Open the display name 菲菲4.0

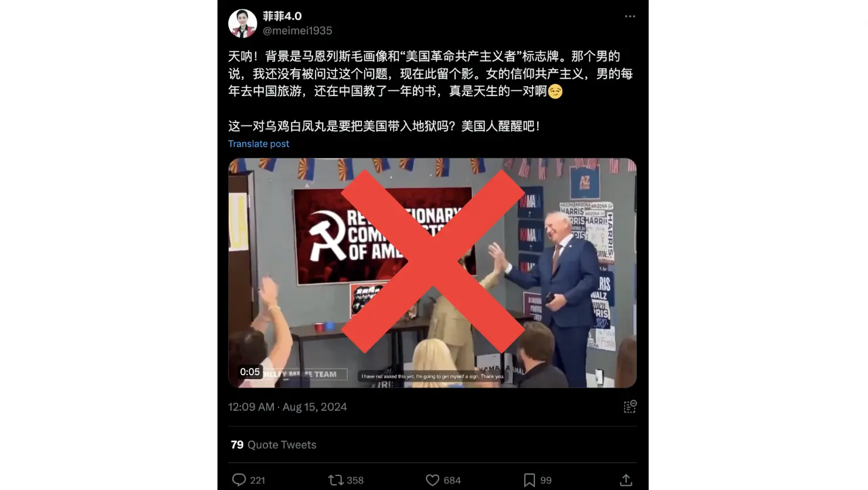(x=282, y=16)
